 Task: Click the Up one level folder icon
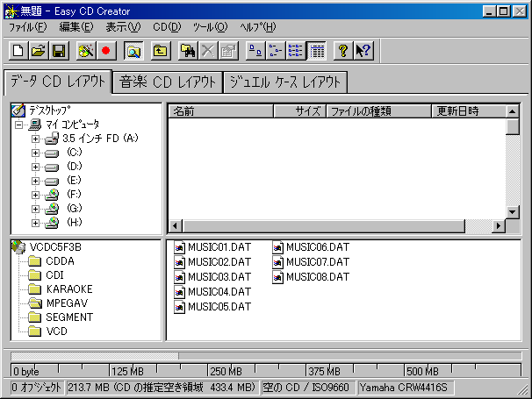click(x=161, y=51)
